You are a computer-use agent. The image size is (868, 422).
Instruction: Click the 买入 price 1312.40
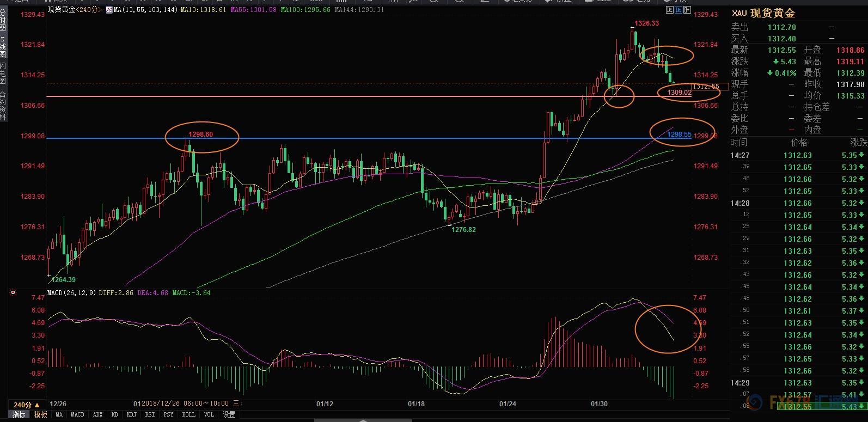782,39
